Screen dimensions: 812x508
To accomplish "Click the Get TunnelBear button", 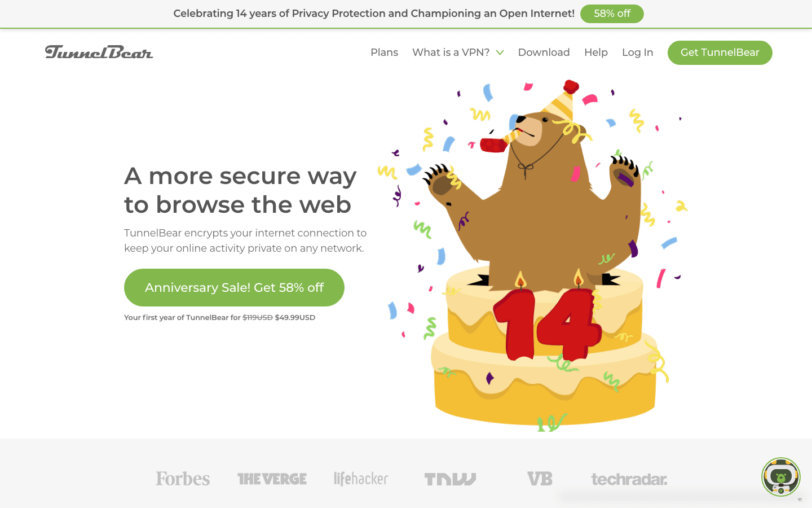I will click(720, 52).
